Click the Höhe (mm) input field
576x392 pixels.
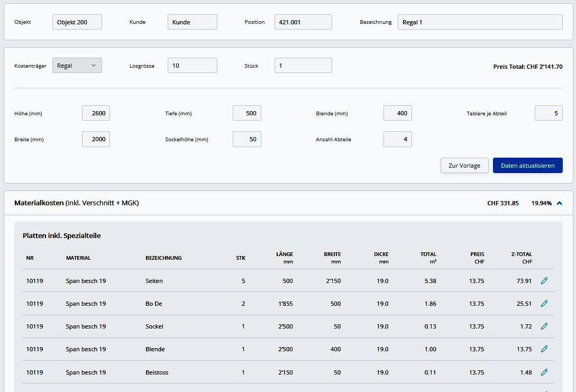pos(96,113)
